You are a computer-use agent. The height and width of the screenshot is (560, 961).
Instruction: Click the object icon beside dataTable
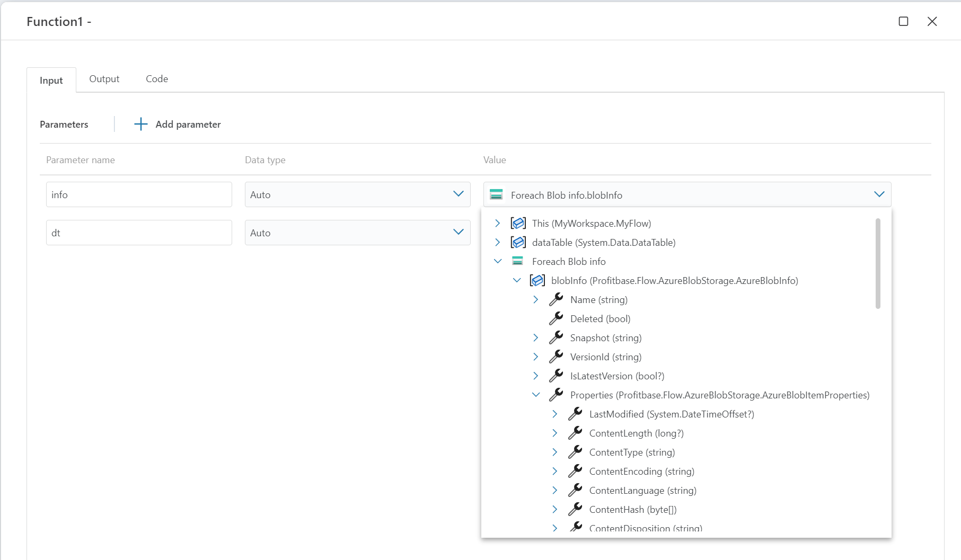point(518,243)
